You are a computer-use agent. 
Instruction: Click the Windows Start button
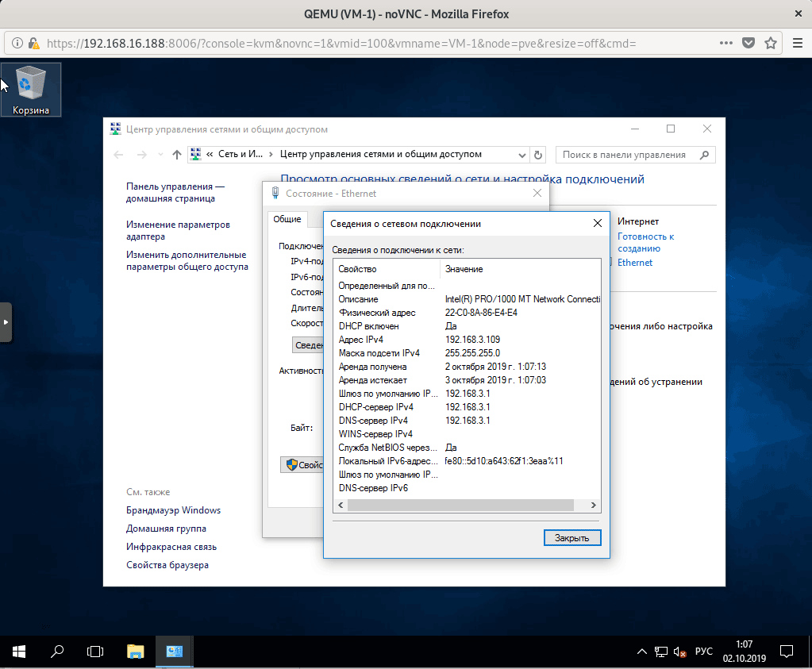[19, 652]
